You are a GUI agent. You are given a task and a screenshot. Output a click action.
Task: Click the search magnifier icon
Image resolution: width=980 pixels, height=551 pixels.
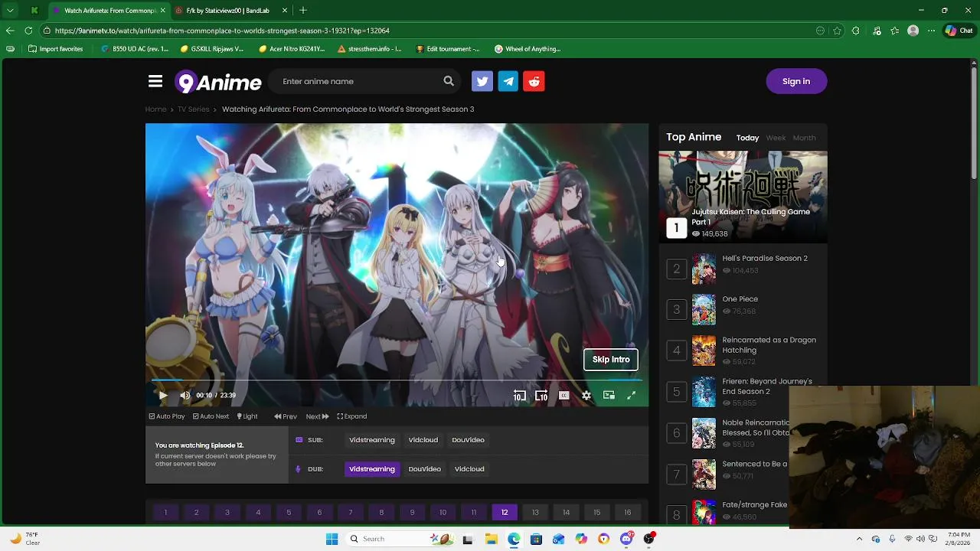[449, 81]
